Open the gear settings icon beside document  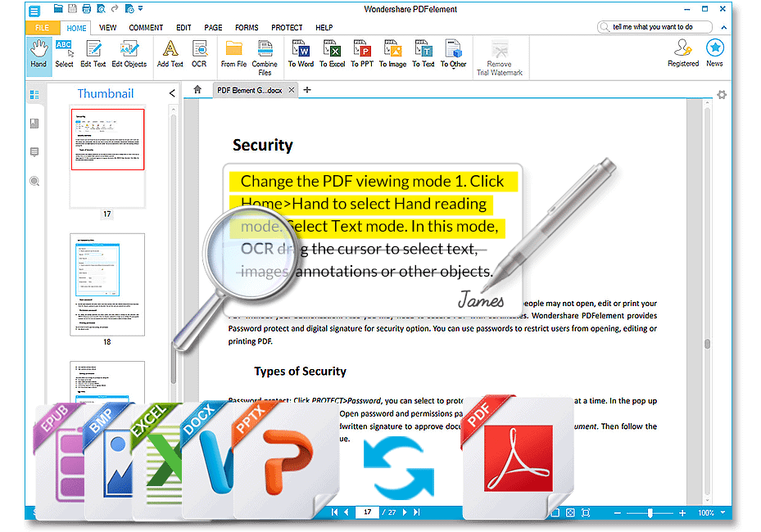[722, 95]
